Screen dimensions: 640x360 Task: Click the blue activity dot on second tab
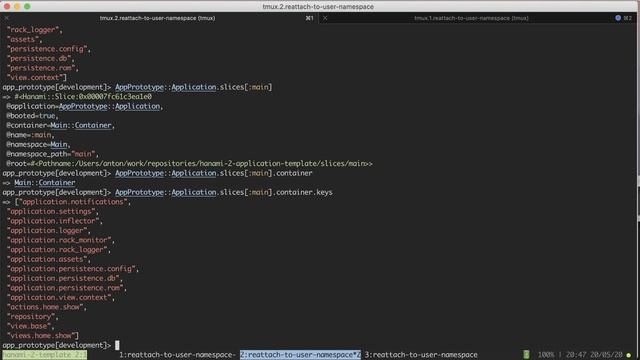[x=618, y=18]
